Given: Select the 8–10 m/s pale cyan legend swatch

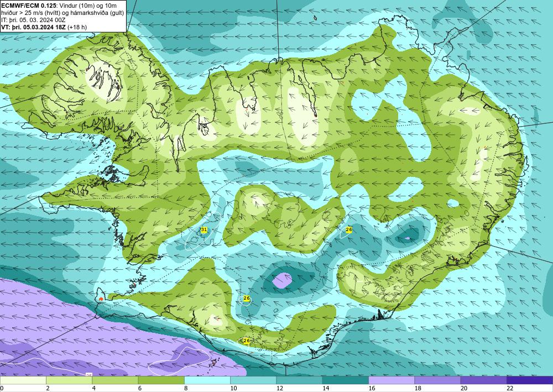Looking at the screenshot, I should [x=207, y=380].
